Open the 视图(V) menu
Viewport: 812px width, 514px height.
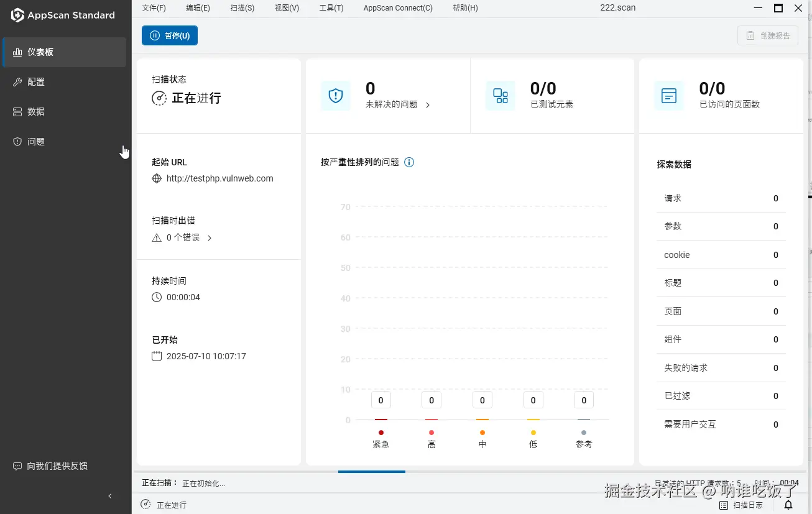[x=287, y=8]
